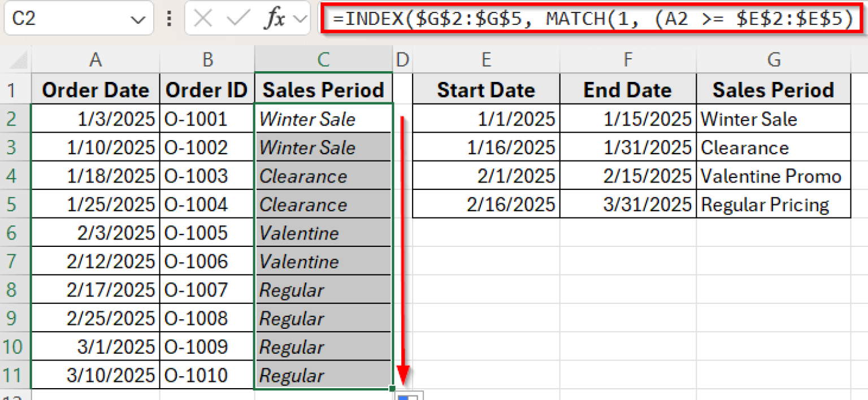868x400 pixels.
Task: Select row 5 by clicking its row number
Action: tap(12, 204)
